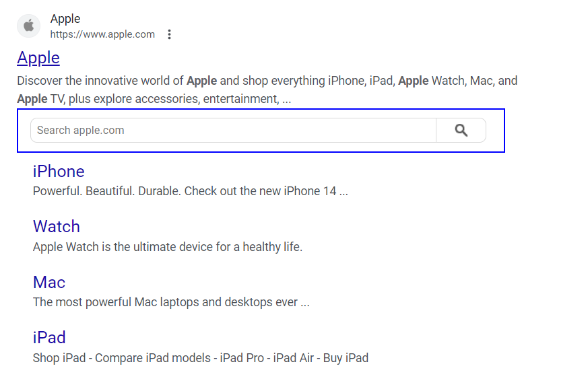Open the iPad sitelink
The image size is (588, 391).
[49, 337]
